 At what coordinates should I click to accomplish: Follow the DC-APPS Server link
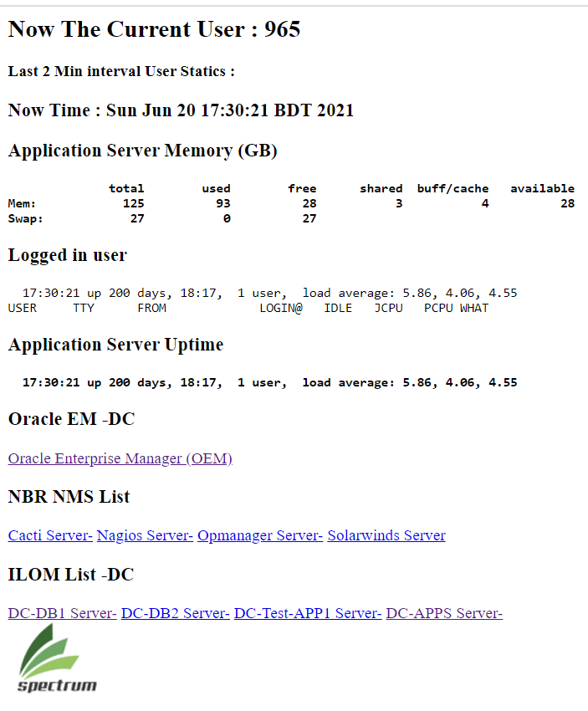tap(444, 613)
